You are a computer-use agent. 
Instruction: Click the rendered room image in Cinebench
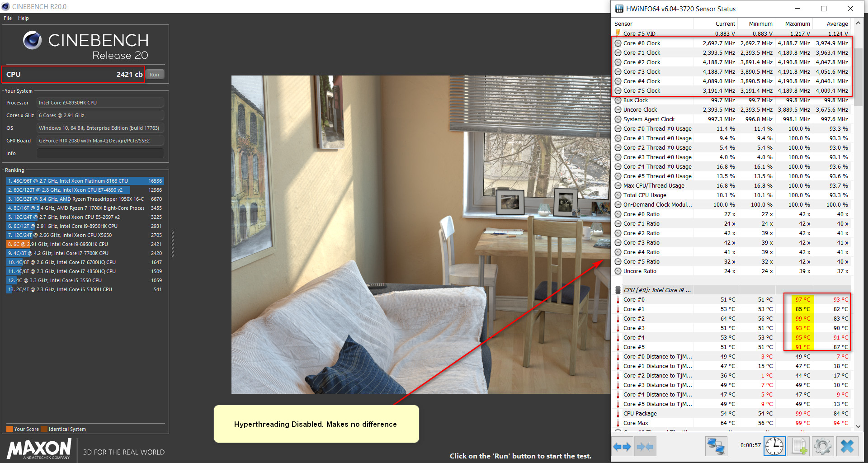click(x=421, y=234)
